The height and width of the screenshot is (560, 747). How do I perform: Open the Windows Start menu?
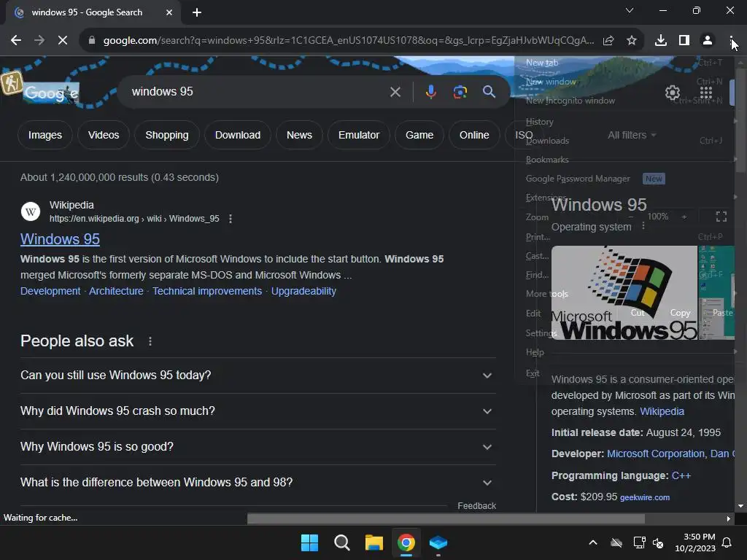tap(309, 542)
